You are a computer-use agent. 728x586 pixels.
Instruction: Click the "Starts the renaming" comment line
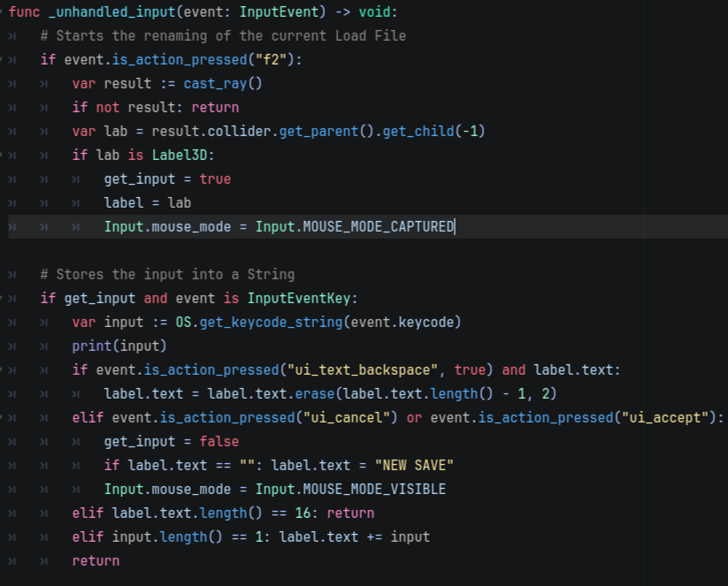pyautogui.click(x=223, y=36)
